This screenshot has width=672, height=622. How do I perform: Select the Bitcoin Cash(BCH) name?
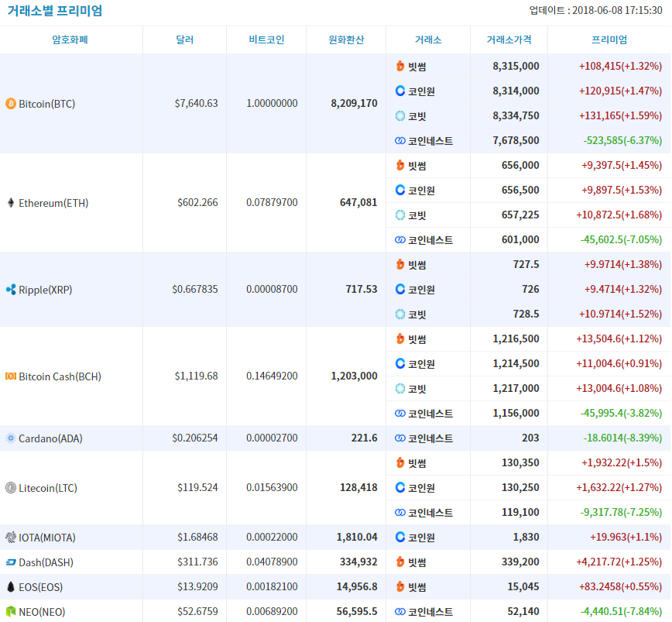click(60, 376)
